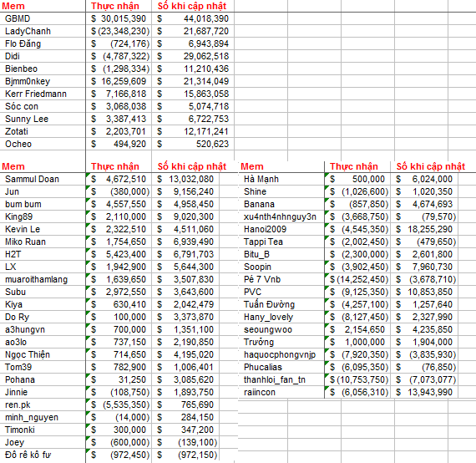Click the Banana cell
The width and height of the screenshot is (476, 463).
281,204
